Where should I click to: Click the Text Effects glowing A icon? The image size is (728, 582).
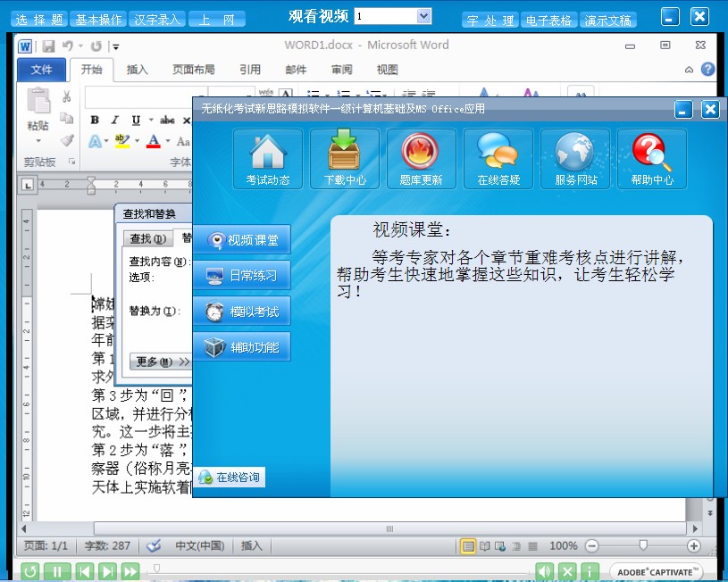point(95,141)
